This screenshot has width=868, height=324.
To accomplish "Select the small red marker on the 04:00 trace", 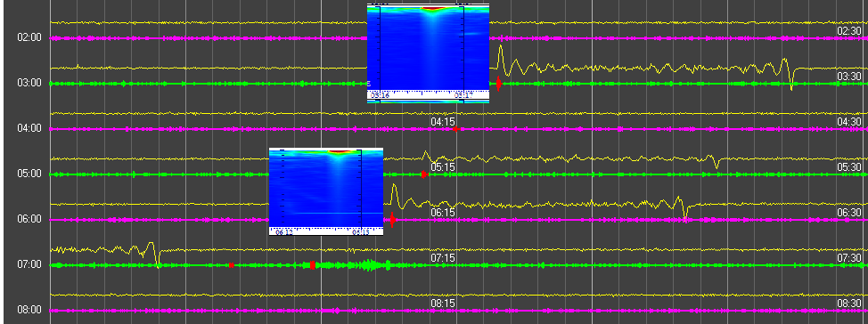I will pos(455,129).
